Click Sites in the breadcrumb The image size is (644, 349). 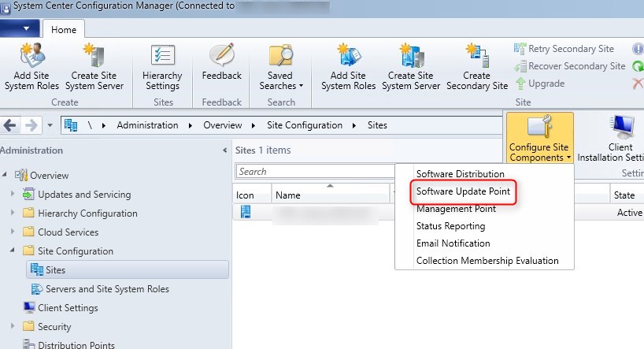coord(377,125)
